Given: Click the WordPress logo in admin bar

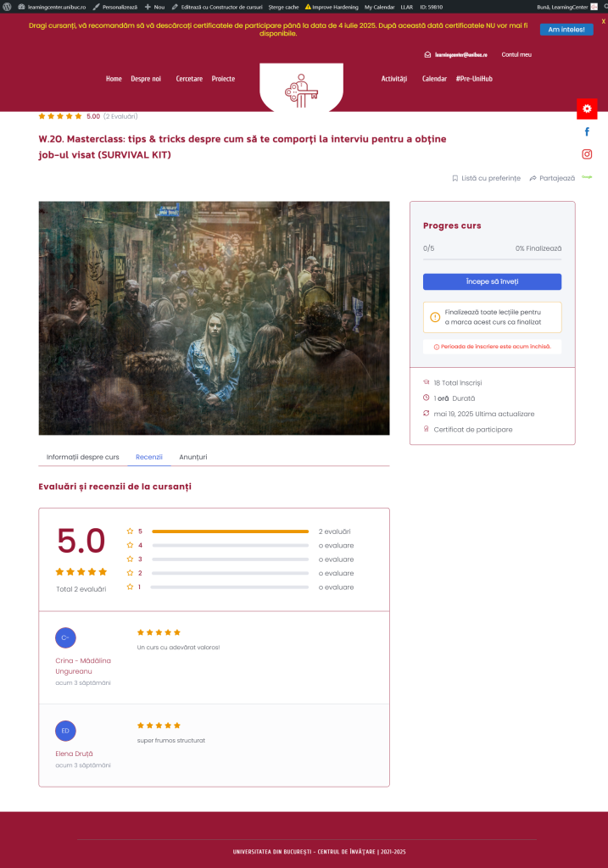Looking at the screenshot, I should (x=7, y=7).
